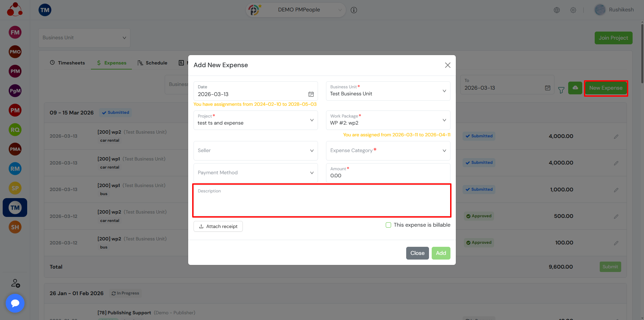
Task: Switch to the Schedule tab
Action: (x=153, y=63)
